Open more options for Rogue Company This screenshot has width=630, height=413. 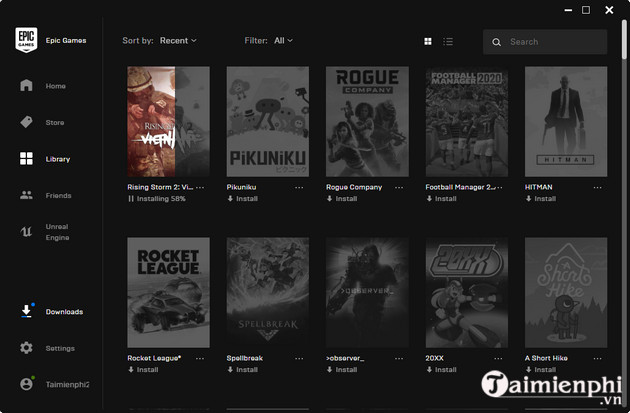[399, 187]
